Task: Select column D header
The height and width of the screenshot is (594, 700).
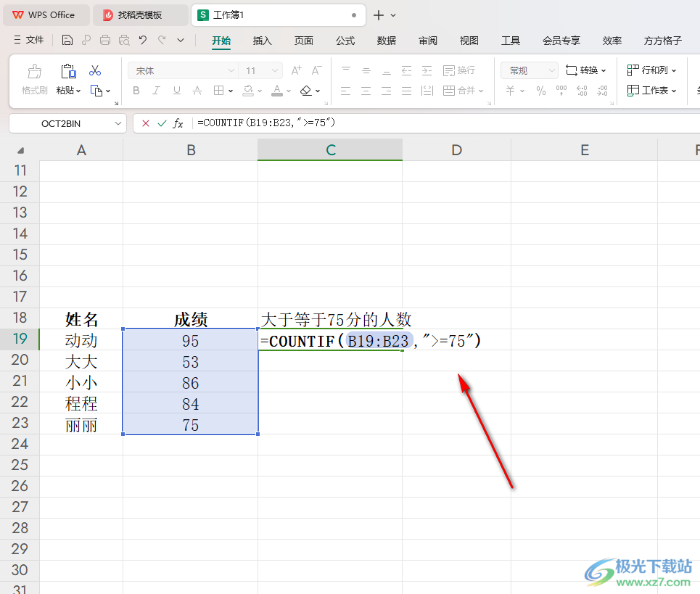Action: (x=456, y=150)
